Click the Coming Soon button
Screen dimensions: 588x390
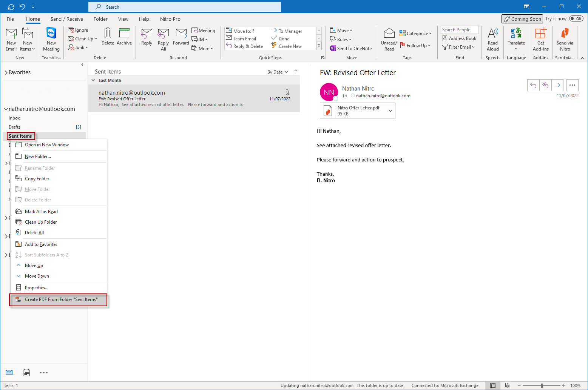tap(522, 19)
